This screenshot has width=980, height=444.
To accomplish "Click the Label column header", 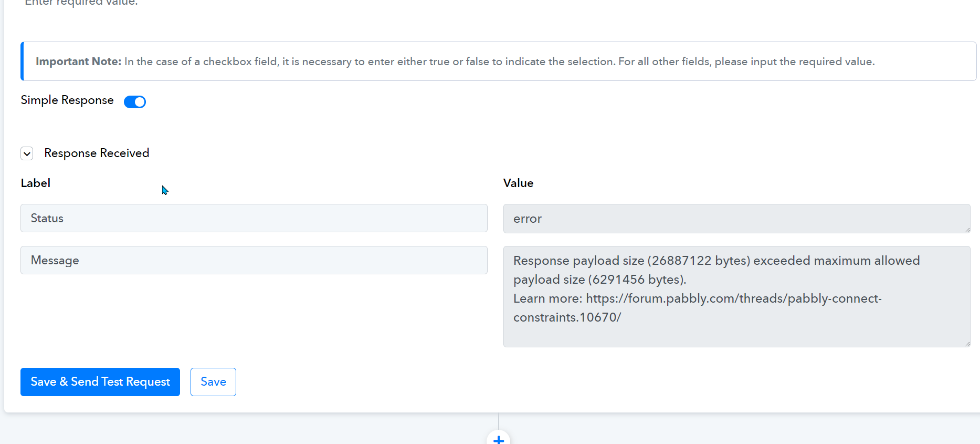I will [x=36, y=183].
